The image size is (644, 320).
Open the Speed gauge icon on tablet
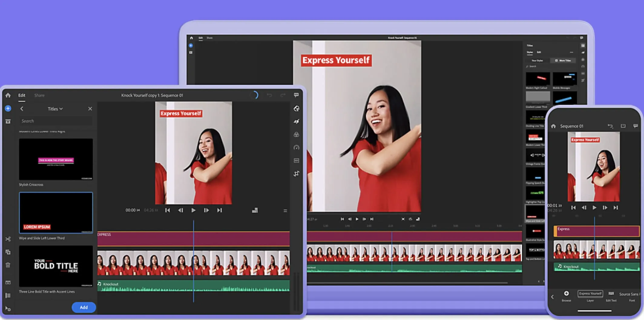(297, 148)
